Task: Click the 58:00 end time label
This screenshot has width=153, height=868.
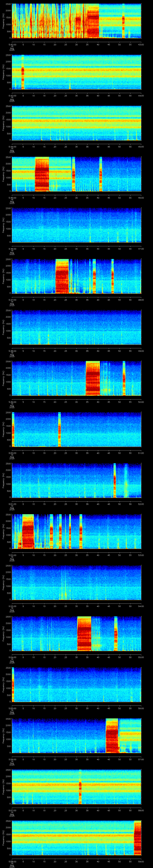Action: 141,811
